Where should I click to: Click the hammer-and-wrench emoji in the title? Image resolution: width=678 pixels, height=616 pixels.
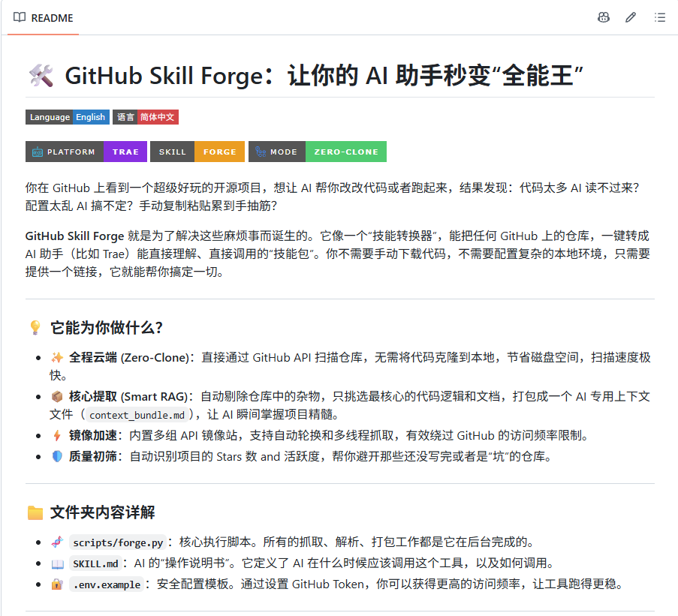41,76
